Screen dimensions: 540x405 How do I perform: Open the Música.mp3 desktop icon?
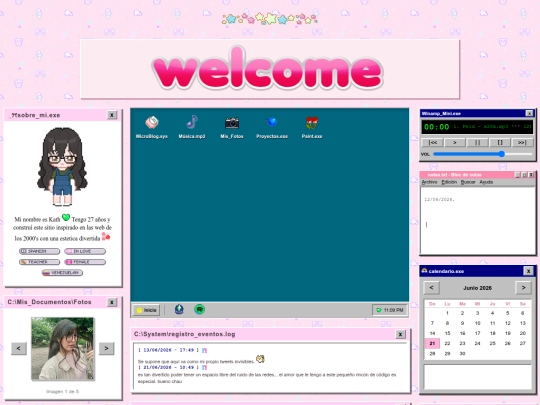(192, 127)
